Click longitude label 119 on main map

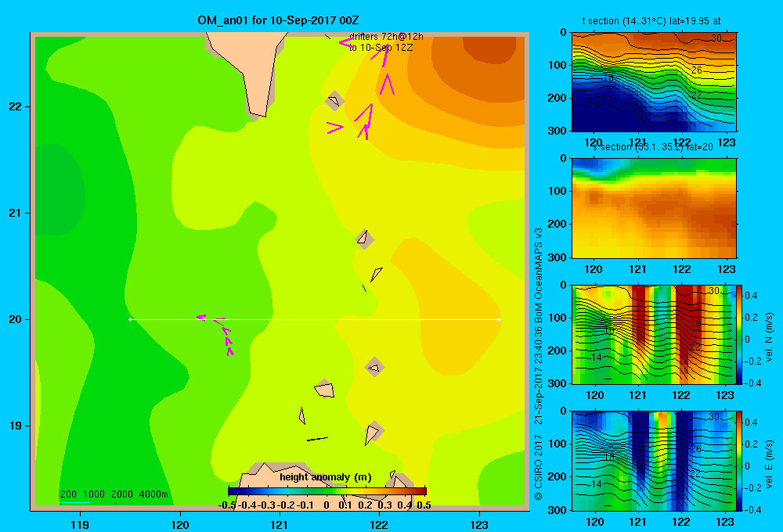80,524
